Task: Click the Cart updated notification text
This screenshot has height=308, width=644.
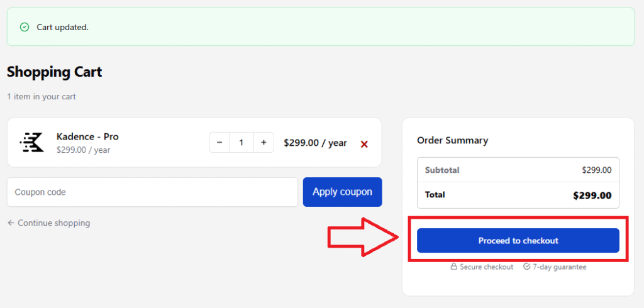Action: [62, 28]
